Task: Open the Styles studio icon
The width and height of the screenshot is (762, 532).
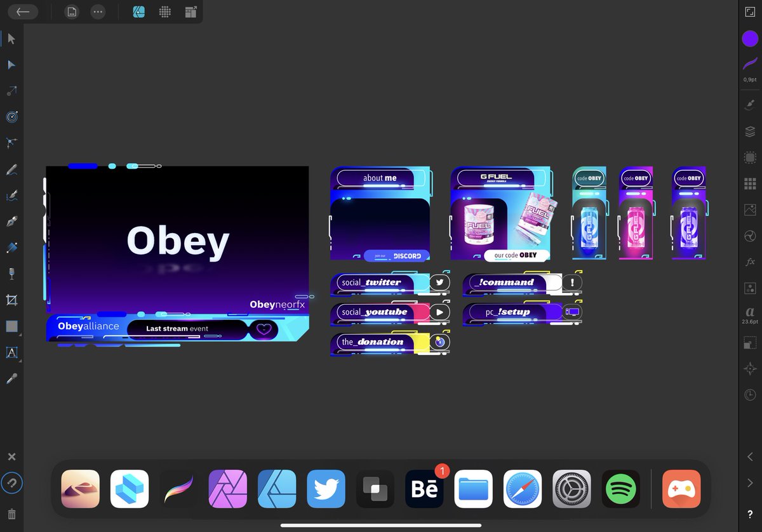Action: click(750, 288)
